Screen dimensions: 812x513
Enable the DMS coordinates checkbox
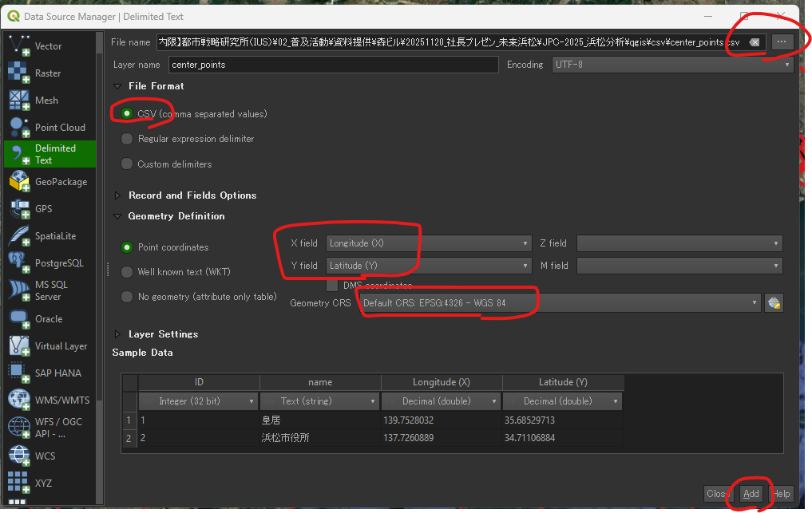(x=332, y=285)
